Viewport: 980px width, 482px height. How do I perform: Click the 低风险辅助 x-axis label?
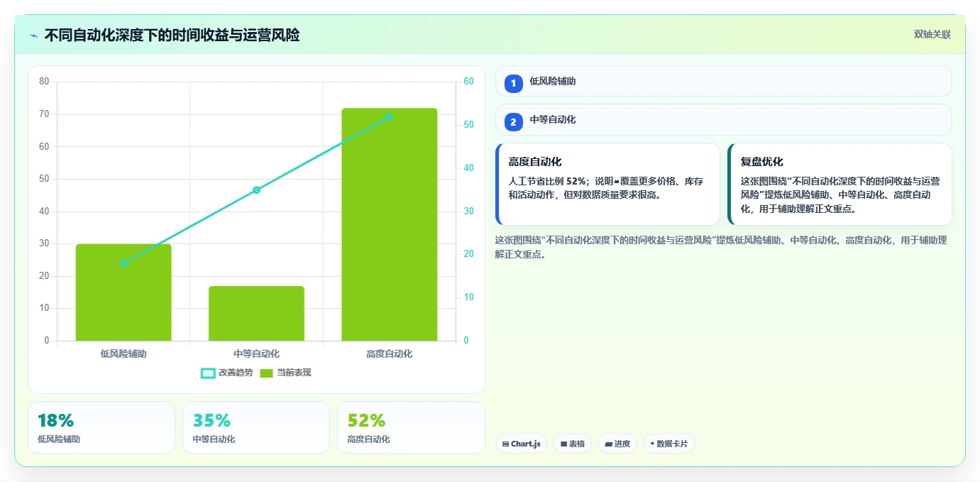pyautogui.click(x=123, y=354)
